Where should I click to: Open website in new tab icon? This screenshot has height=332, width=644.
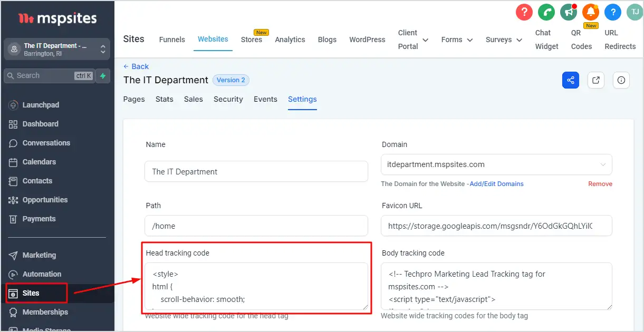pyautogui.click(x=595, y=80)
